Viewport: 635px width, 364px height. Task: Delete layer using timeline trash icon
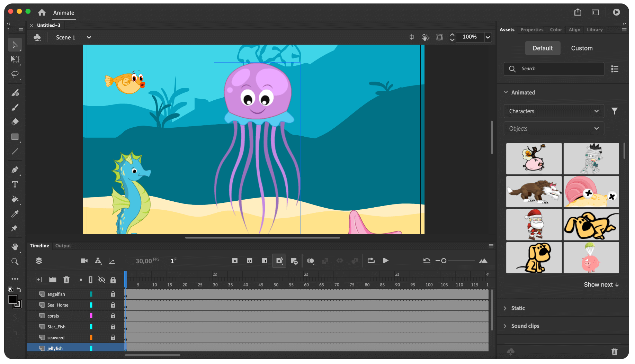point(66,280)
